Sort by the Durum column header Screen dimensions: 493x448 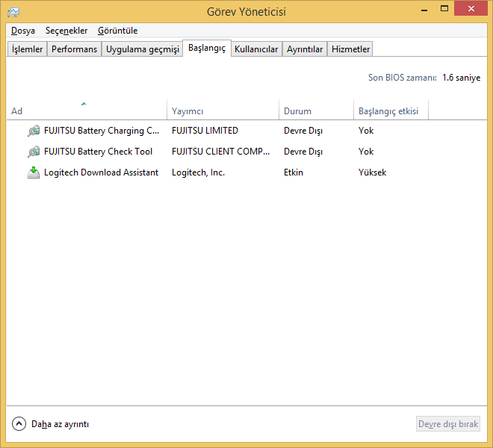pos(316,110)
